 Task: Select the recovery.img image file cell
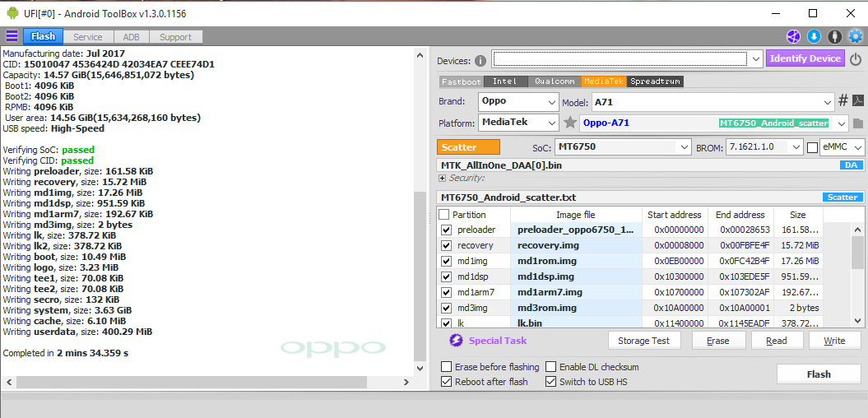576,245
